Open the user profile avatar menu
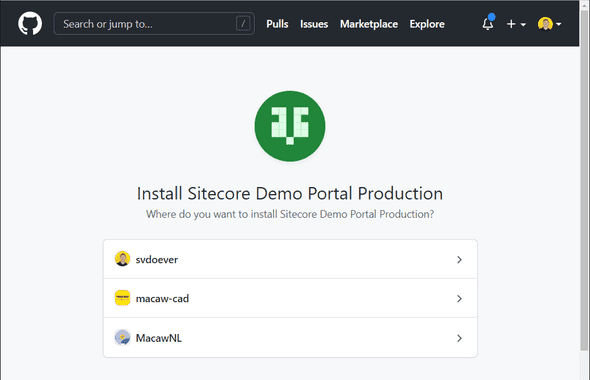Image resolution: width=590 pixels, height=380 pixels. pyautogui.click(x=549, y=24)
